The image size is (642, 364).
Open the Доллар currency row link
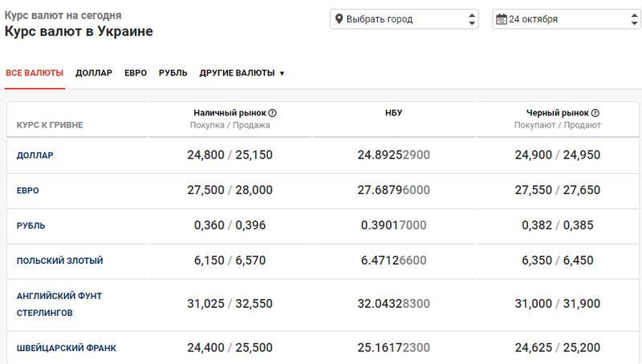[35, 155]
